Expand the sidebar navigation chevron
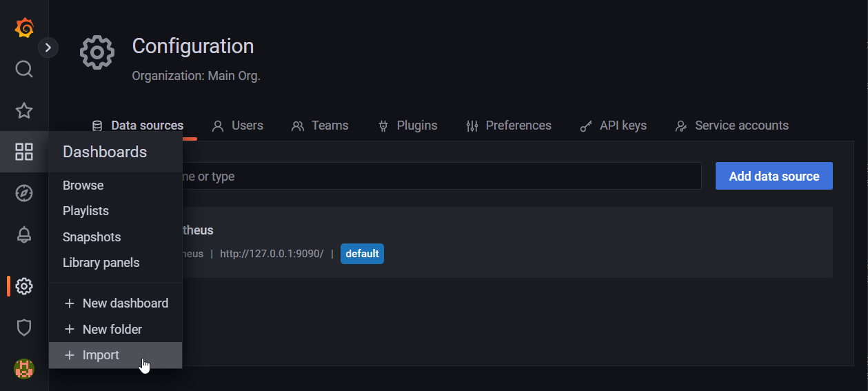 click(x=48, y=48)
